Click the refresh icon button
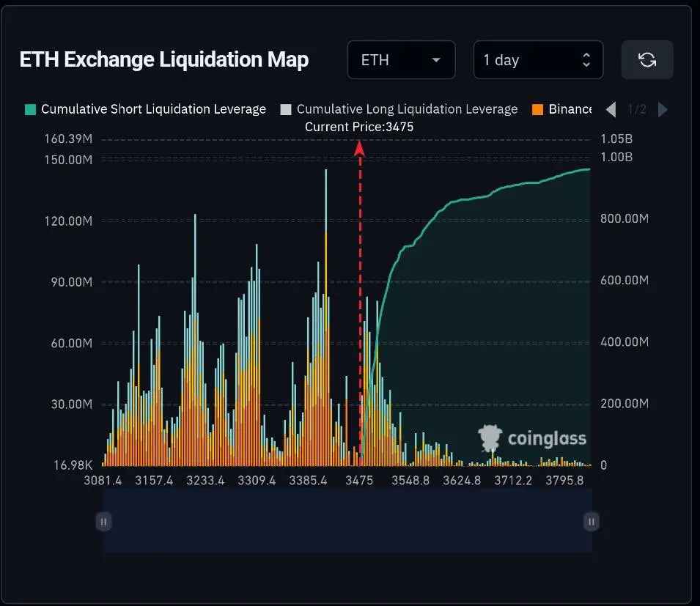Image resolution: width=700 pixels, height=606 pixels. point(647,60)
